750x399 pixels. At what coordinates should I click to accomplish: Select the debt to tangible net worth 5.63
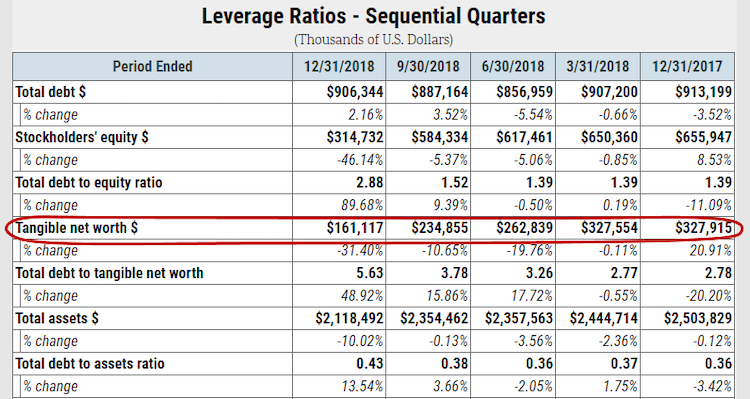(370, 273)
